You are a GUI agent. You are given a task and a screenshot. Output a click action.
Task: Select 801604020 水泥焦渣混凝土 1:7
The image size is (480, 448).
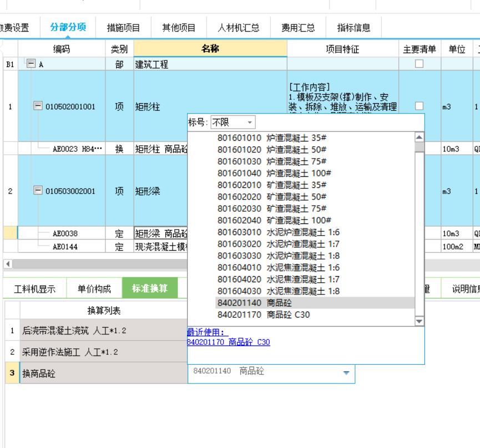(315, 279)
